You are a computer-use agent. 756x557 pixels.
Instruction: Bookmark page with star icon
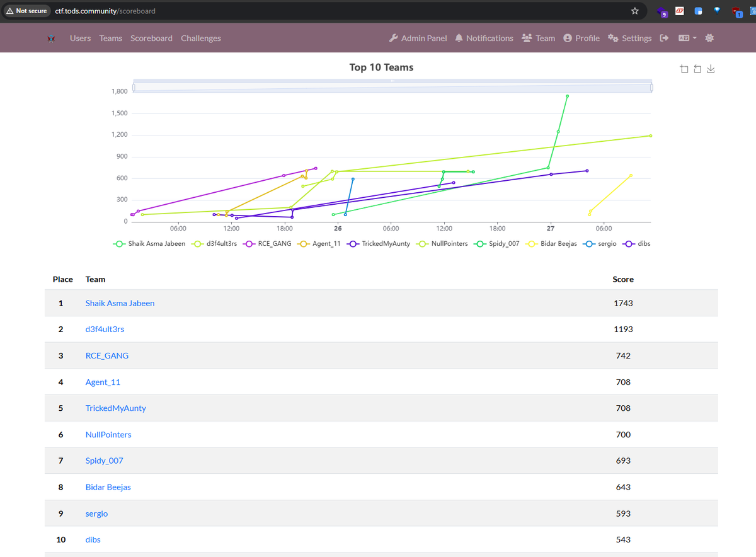click(x=635, y=11)
